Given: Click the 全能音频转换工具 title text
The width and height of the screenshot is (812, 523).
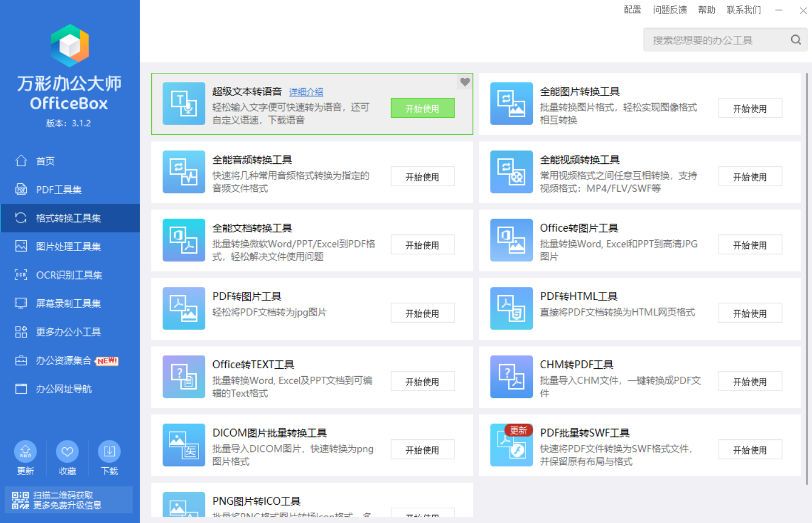Looking at the screenshot, I should 252,160.
